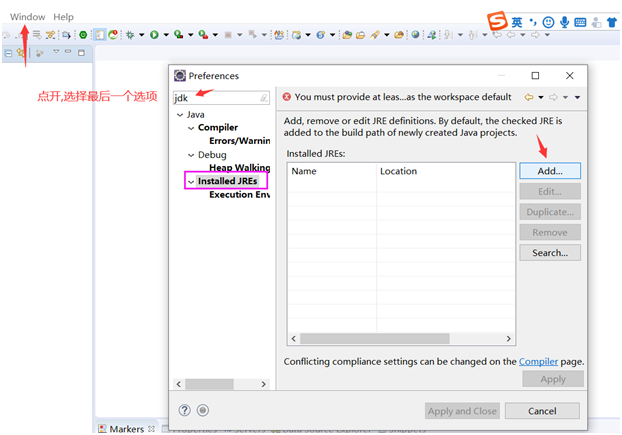
Task: Click the Cancel button
Action: pyautogui.click(x=542, y=411)
